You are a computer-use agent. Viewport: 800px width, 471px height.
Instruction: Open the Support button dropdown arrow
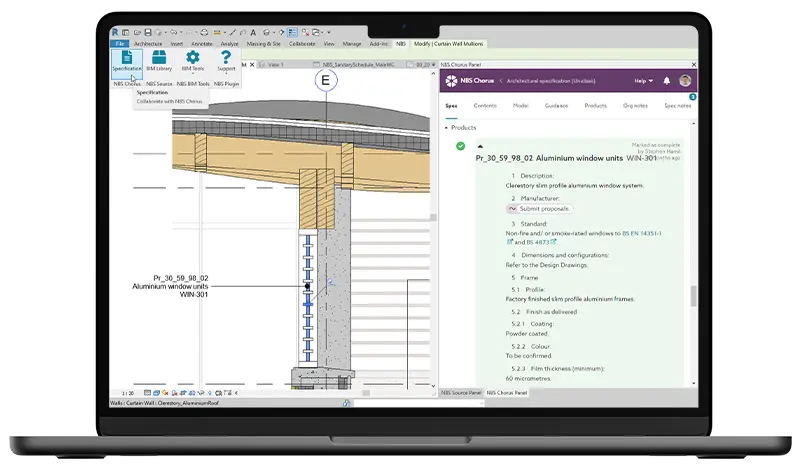coord(226,74)
